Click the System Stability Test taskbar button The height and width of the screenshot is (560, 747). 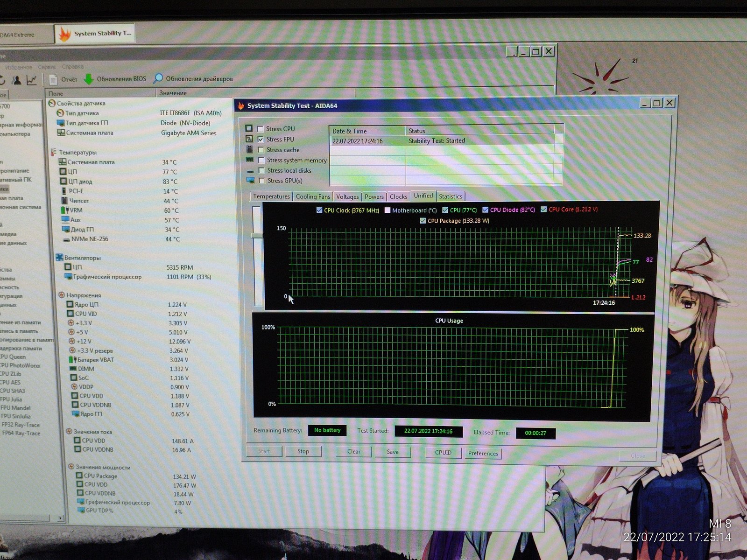[x=95, y=34]
